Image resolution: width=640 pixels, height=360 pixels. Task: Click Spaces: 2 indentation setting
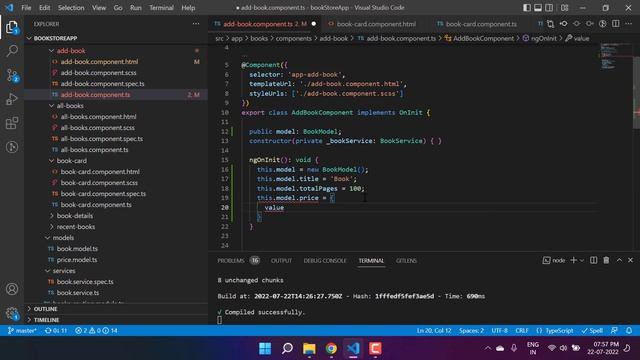tap(471, 330)
